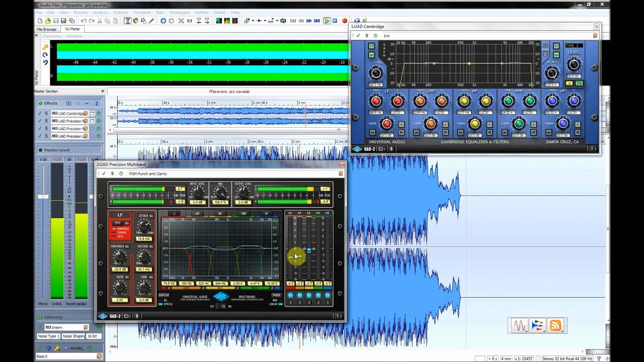The width and height of the screenshot is (644, 362).
Task: Expand the Effects section fold arrows
Action: (x=97, y=103)
